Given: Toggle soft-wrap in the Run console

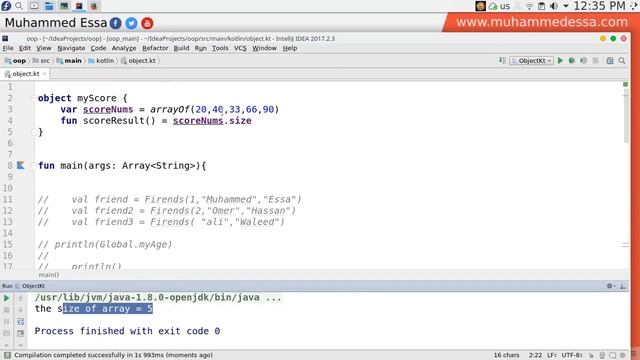Looking at the screenshot, I should [20, 322].
